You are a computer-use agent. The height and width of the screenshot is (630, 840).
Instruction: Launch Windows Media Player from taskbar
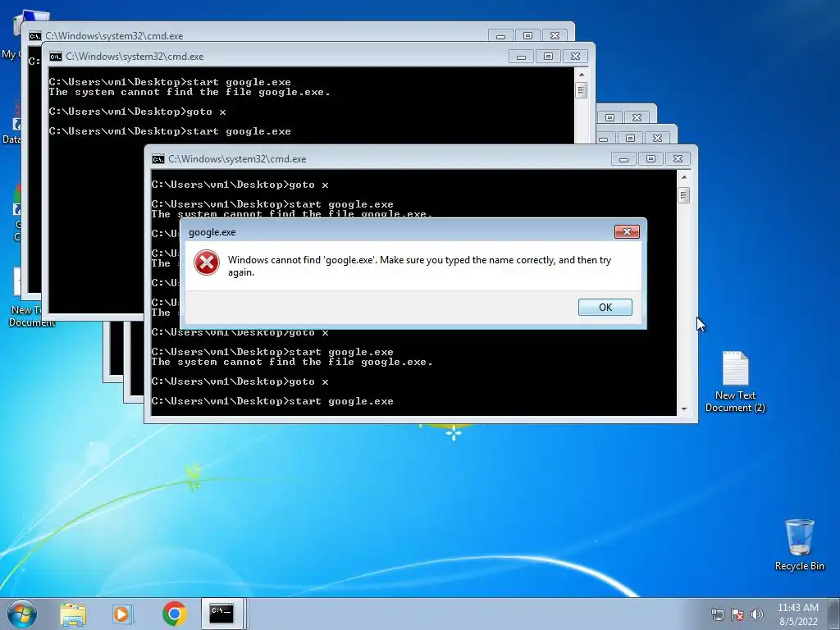point(123,614)
